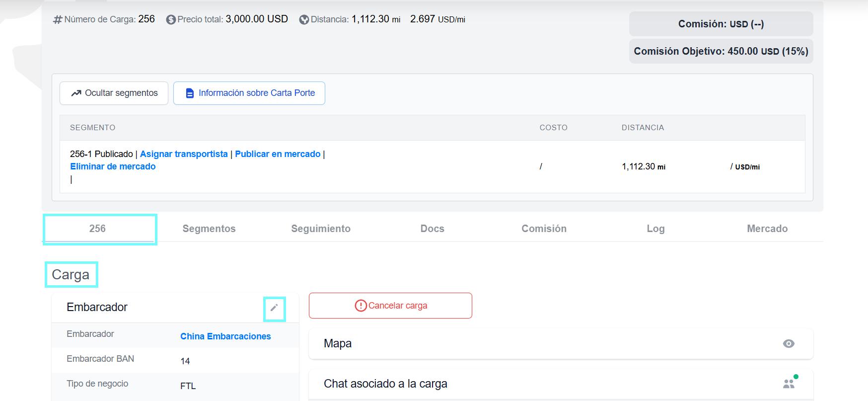Click Tipo de negocio value FTL
Viewport: 868px width, 401px height.
point(188,386)
